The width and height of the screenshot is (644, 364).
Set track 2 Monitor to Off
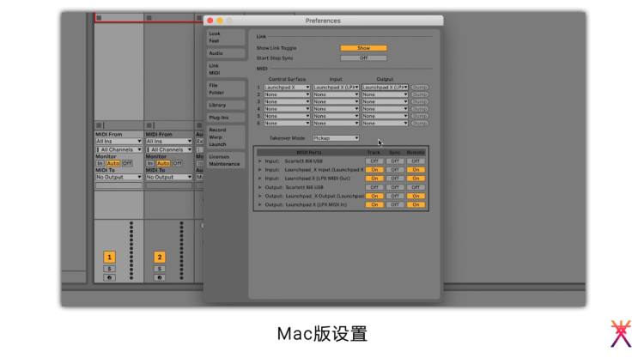pos(177,163)
